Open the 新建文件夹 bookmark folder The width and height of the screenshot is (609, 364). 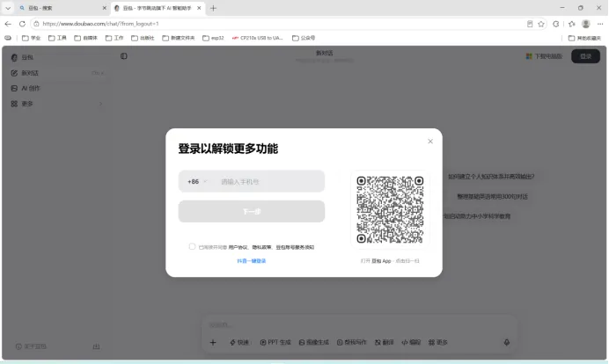point(179,38)
